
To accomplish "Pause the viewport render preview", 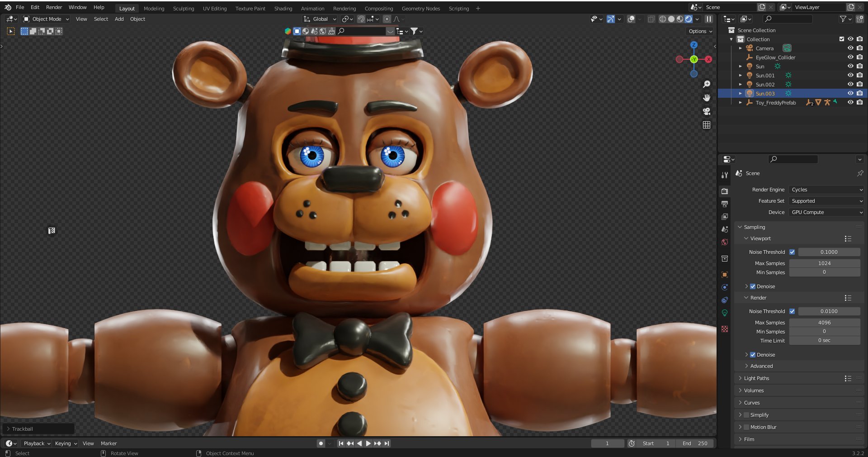I will point(709,19).
